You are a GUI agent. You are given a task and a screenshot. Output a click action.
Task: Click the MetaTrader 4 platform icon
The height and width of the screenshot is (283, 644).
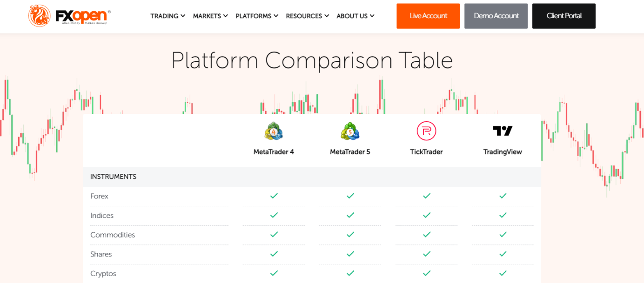tap(274, 131)
